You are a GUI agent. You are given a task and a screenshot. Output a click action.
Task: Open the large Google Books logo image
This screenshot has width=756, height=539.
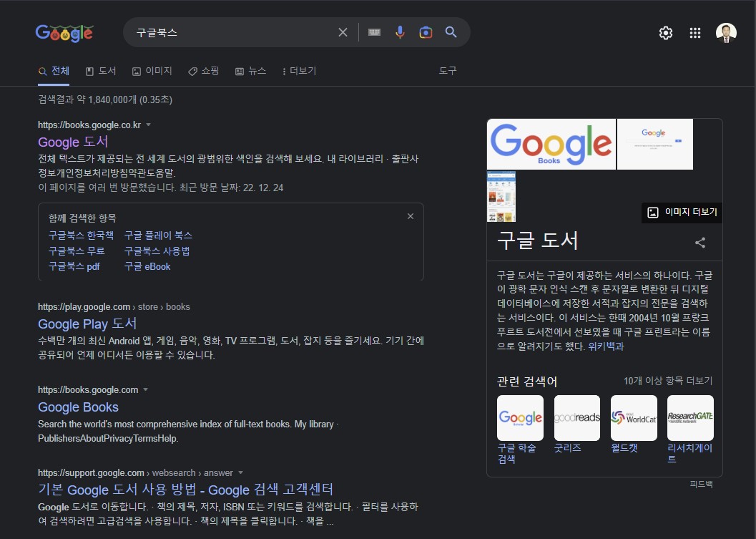point(551,144)
